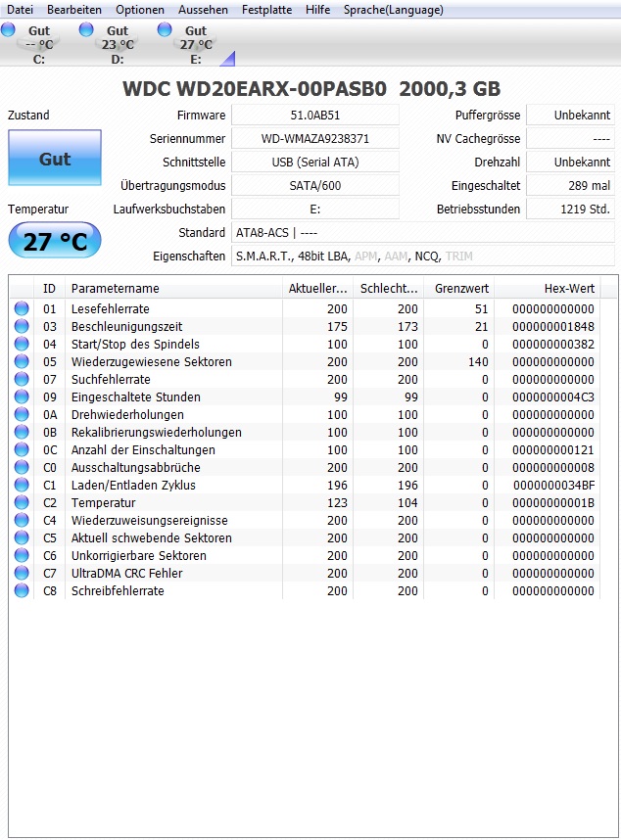Sort by the Hex-Wert column header
The height and width of the screenshot is (840, 621).
click(x=548, y=288)
